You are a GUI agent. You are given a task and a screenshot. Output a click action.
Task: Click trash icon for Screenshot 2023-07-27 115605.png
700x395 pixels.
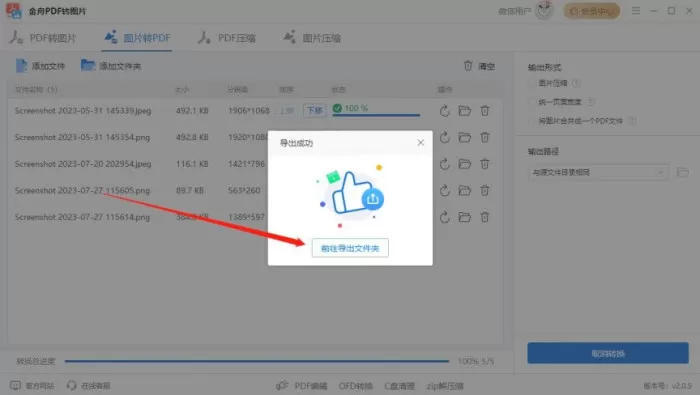pos(485,191)
